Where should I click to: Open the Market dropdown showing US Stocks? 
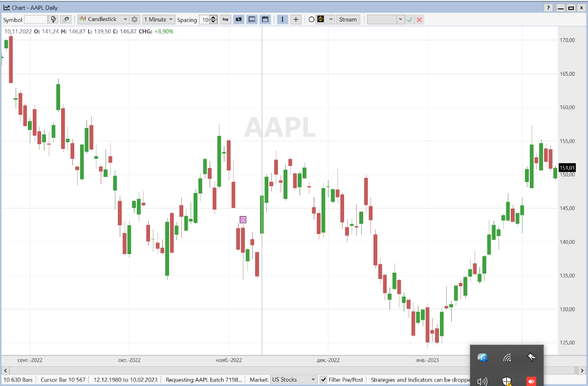(294, 380)
